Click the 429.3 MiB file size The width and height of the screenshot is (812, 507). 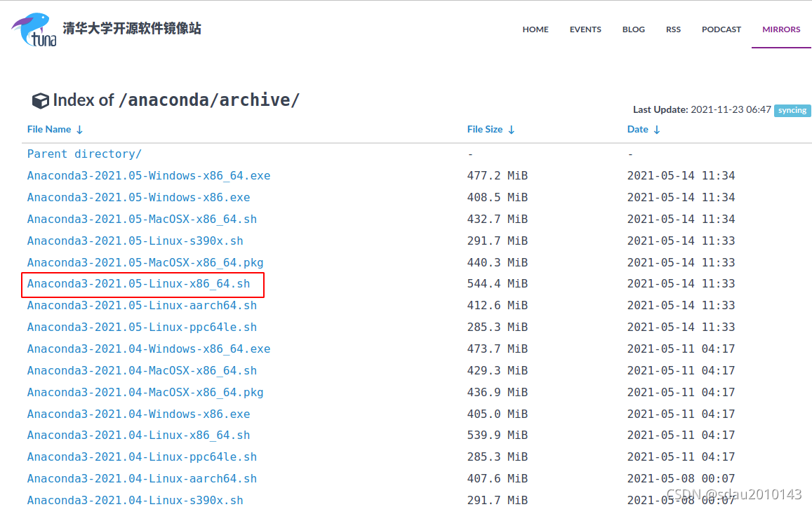click(497, 370)
